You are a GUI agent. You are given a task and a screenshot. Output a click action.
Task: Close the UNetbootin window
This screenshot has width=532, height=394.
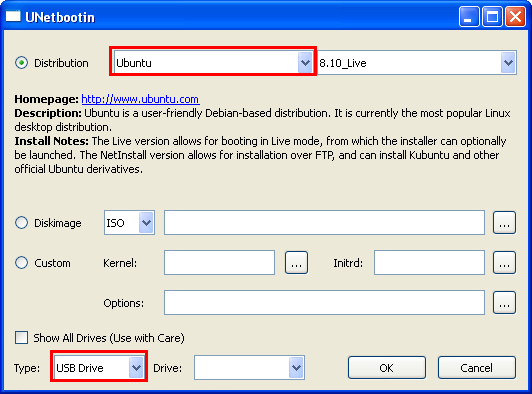515,16
